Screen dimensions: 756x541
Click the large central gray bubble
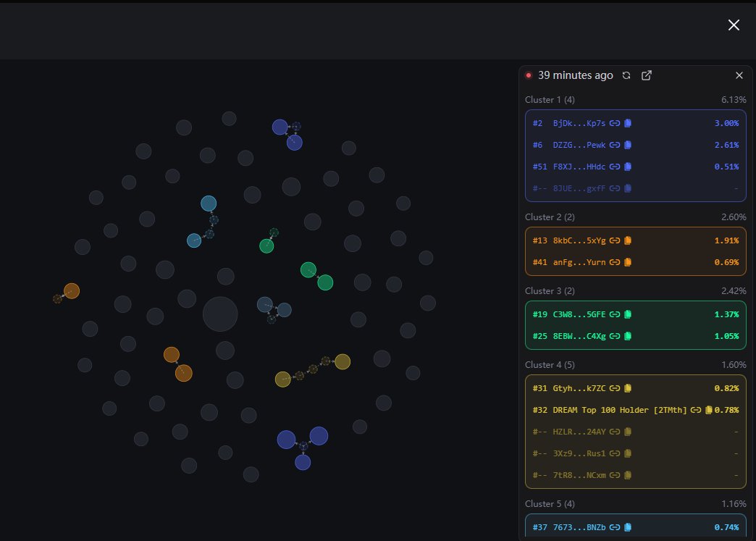point(220,314)
